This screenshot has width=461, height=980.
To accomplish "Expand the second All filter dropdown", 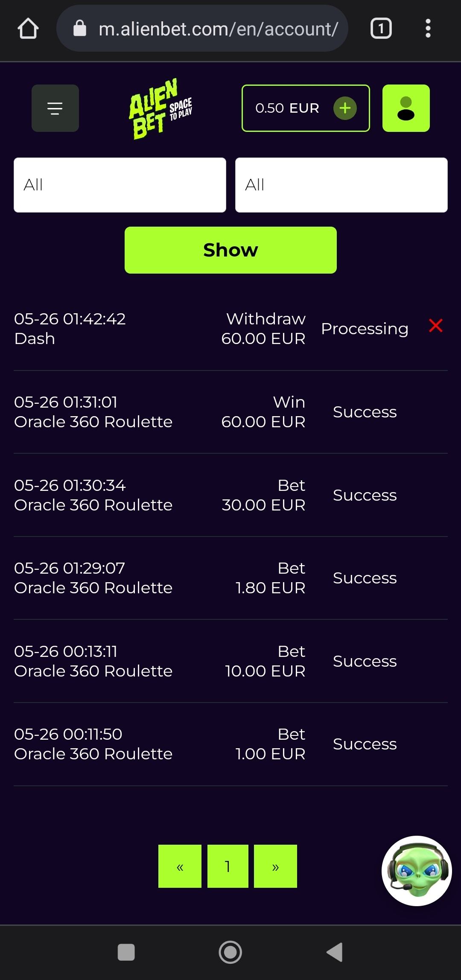I will pyautogui.click(x=341, y=185).
